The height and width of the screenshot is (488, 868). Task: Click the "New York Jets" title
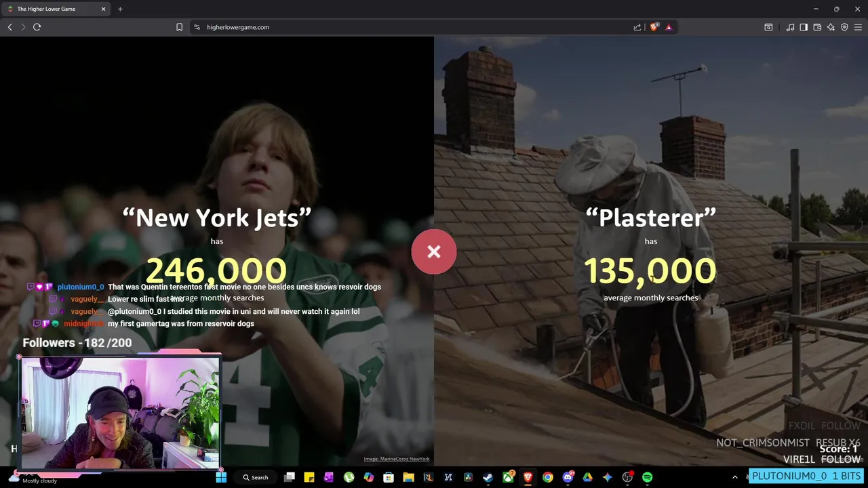click(217, 218)
